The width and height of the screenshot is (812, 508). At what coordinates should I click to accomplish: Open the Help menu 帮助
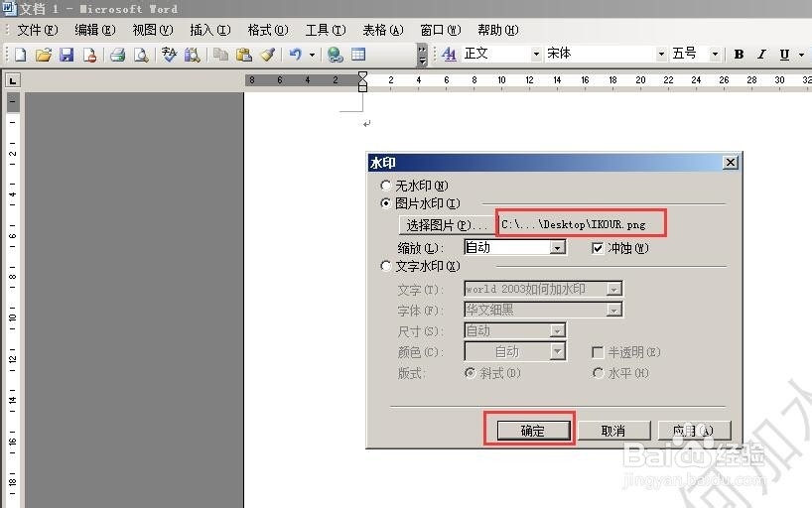click(497, 30)
